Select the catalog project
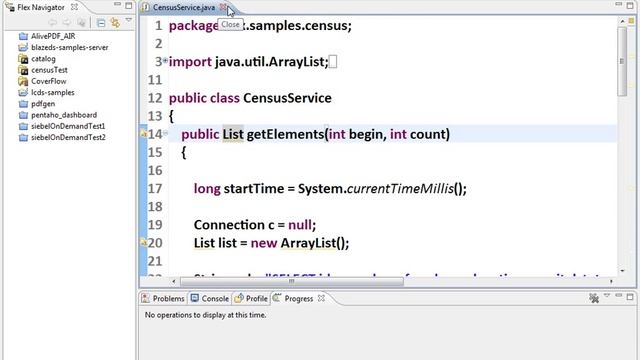 click(43, 59)
